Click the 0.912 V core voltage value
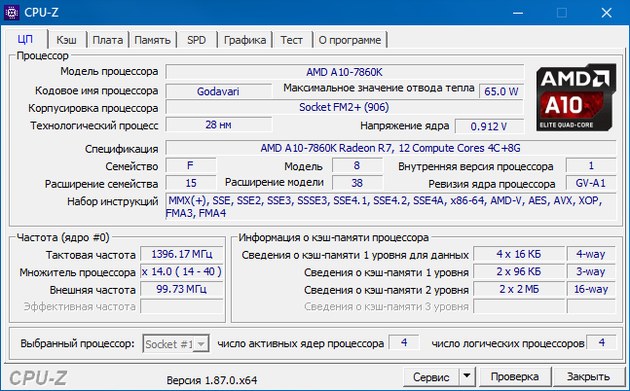630x391 pixels. [489, 126]
